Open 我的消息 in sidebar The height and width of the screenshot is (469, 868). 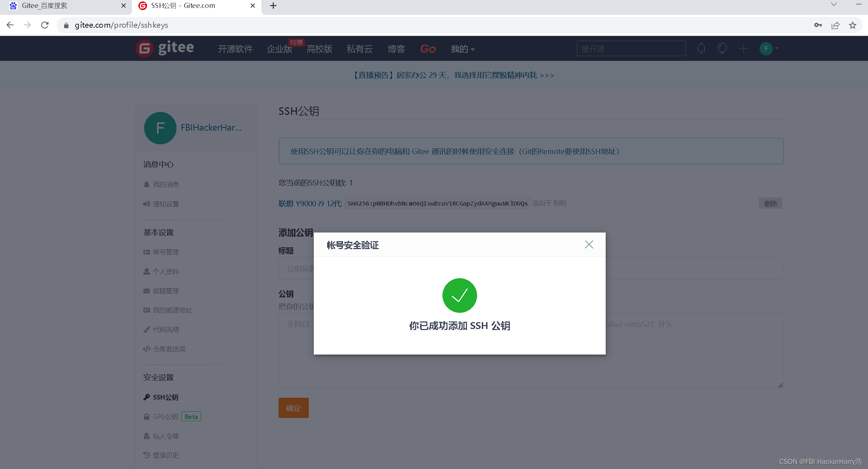[161, 184]
